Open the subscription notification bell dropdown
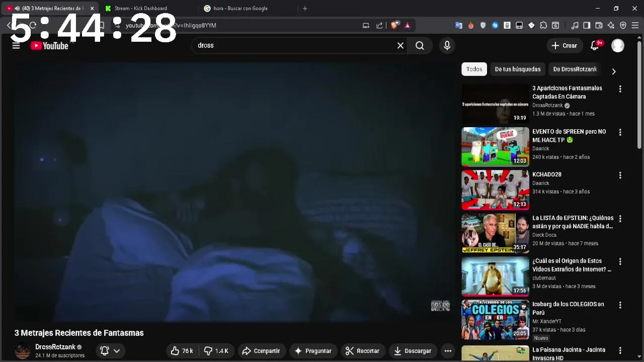The height and width of the screenshot is (362, 644). [x=110, y=351]
